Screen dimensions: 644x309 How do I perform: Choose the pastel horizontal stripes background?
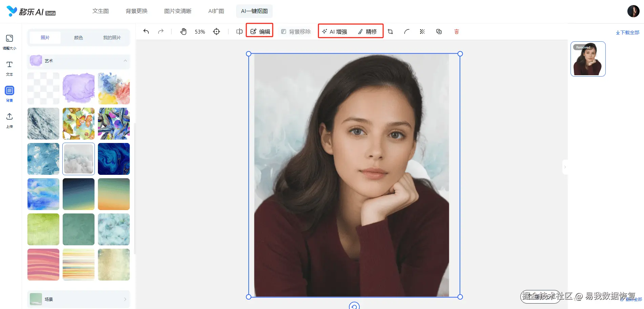(79, 265)
